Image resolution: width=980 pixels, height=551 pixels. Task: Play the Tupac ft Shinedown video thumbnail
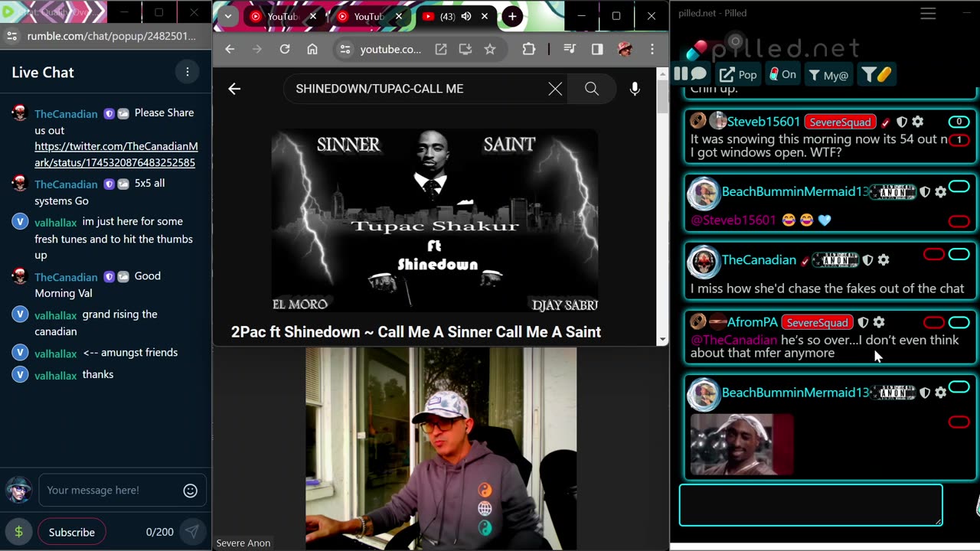coord(435,220)
